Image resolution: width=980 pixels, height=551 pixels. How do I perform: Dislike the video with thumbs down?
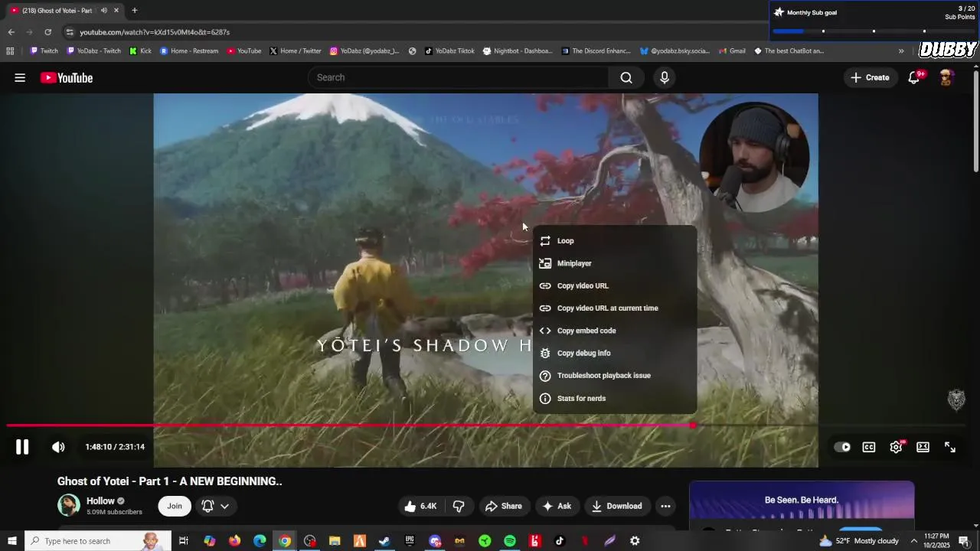(459, 506)
